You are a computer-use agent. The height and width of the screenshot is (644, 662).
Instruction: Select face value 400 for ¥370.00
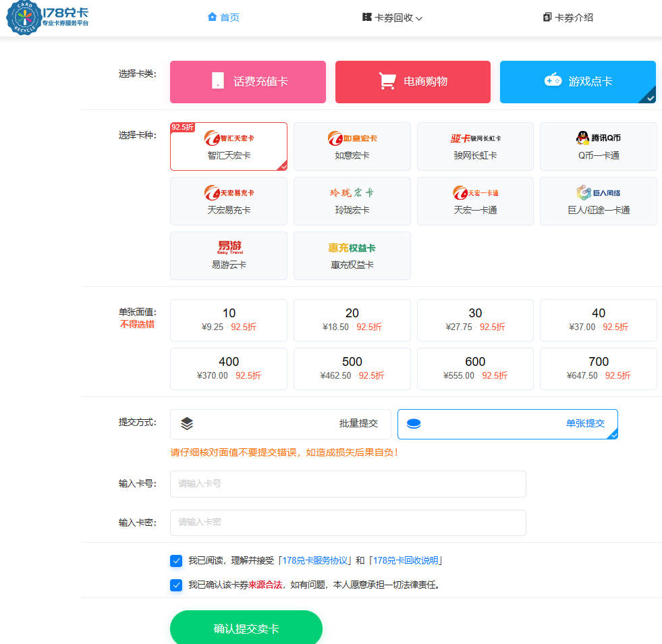click(x=229, y=369)
